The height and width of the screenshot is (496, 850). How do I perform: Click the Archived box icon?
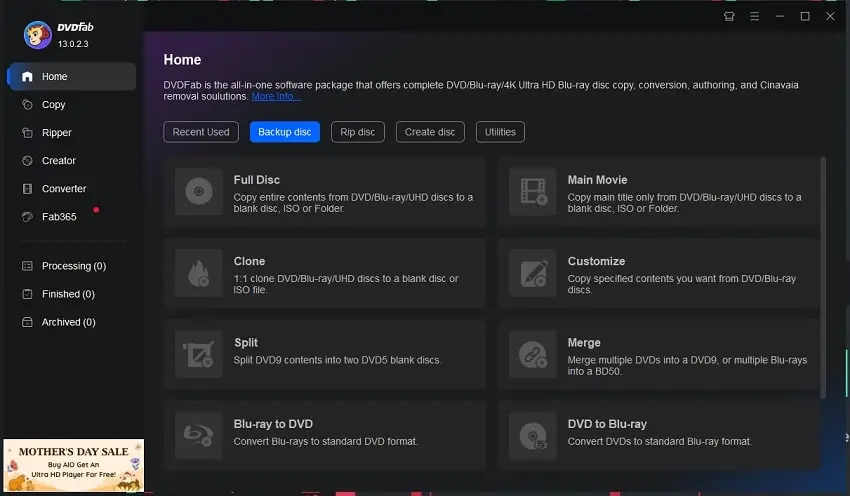click(27, 322)
